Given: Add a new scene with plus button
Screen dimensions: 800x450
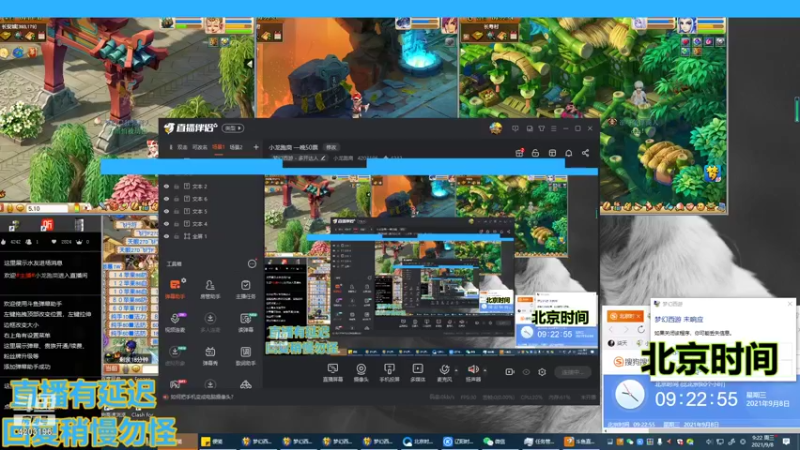Looking at the screenshot, I should click(256, 147).
